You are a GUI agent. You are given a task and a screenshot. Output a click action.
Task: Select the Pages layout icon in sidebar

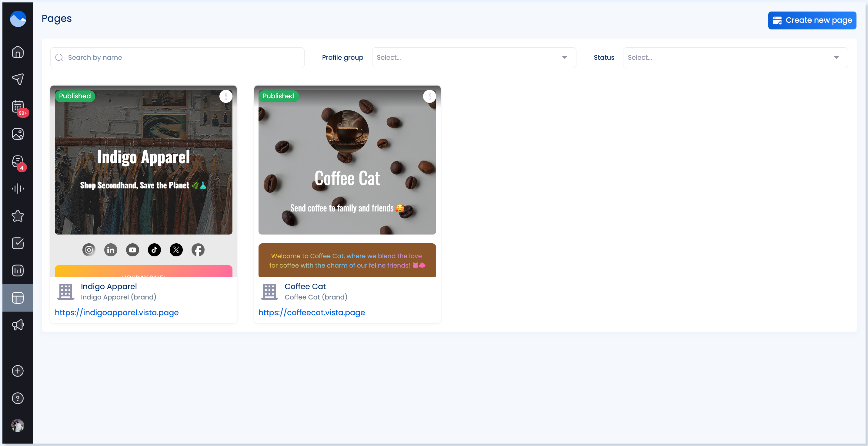pyautogui.click(x=18, y=298)
